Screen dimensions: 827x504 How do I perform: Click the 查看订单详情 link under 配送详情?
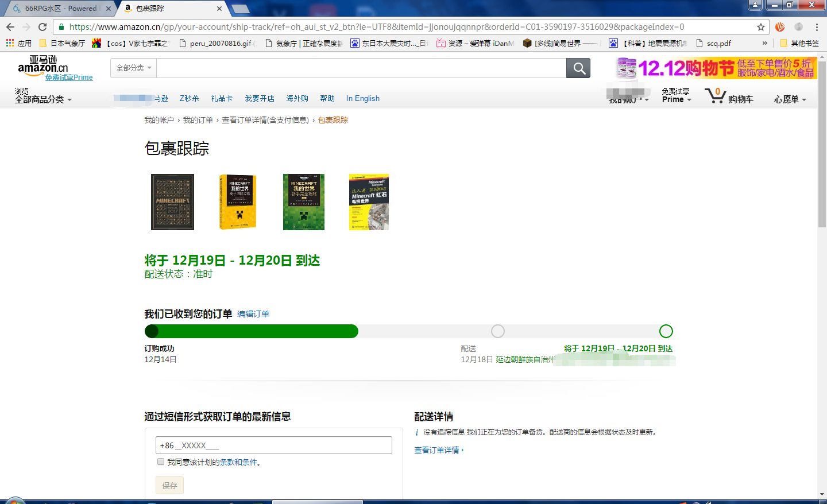(439, 450)
